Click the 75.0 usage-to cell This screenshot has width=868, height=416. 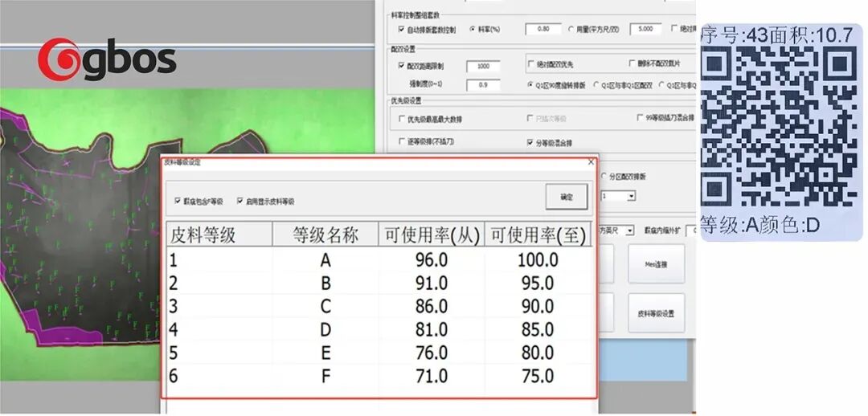(x=538, y=376)
